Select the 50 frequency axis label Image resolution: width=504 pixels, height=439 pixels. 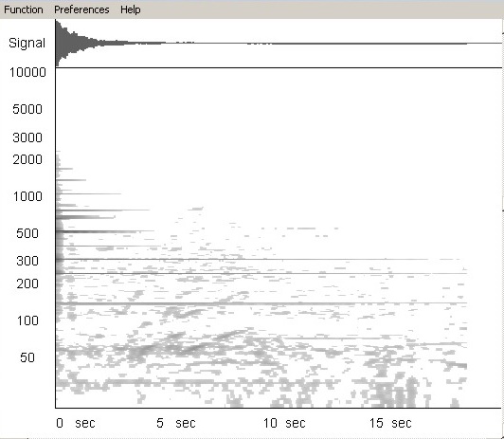coord(27,357)
